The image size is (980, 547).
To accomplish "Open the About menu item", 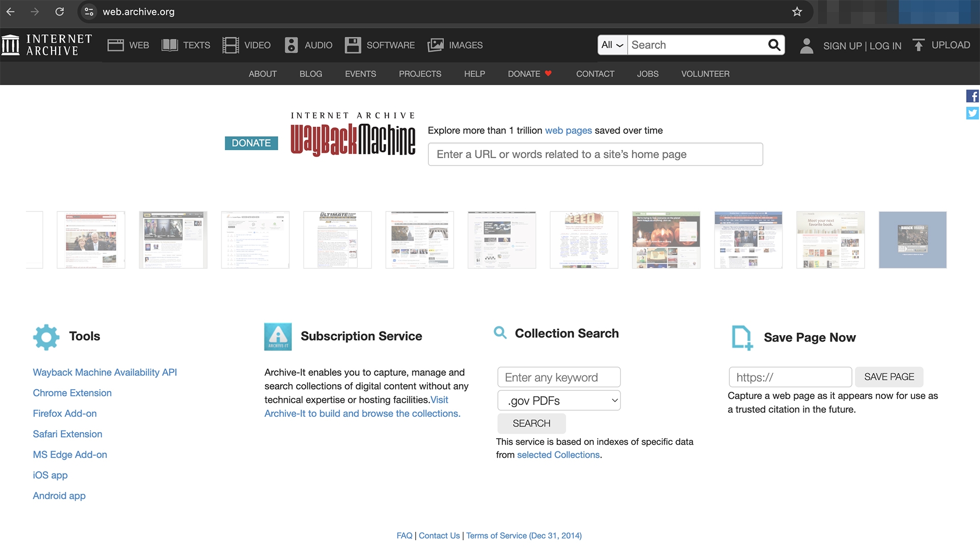I will pyautogui.click(x=263, y=74).
